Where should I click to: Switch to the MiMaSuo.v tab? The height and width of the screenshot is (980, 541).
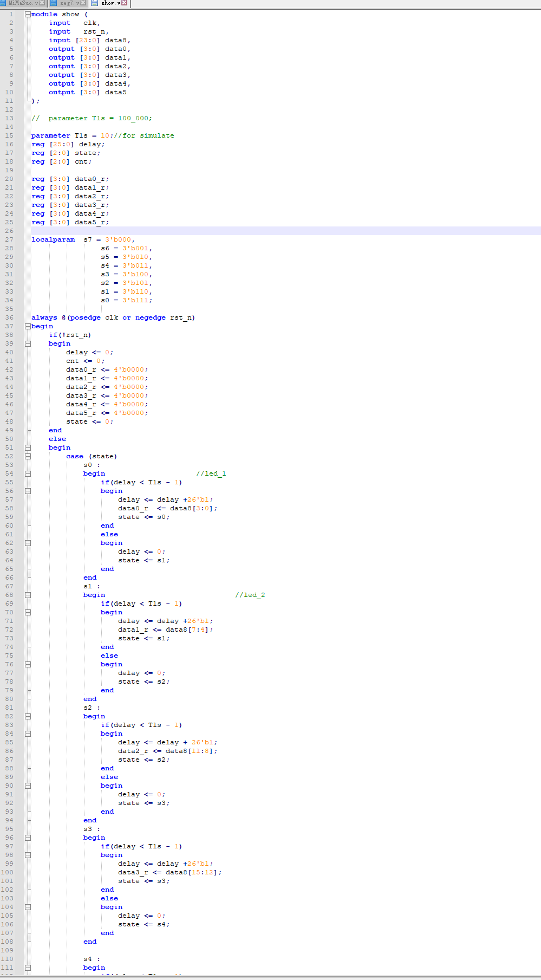(23, 3)
